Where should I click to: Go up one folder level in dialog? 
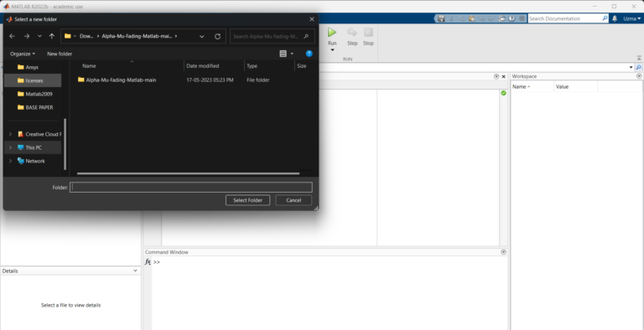[52, 36]
